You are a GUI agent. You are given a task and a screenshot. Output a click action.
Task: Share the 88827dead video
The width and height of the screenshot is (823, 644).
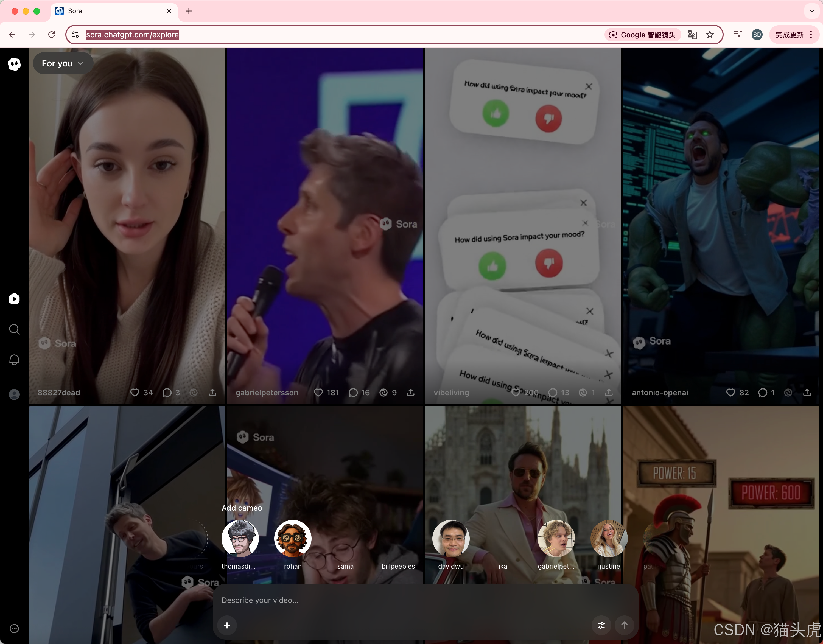(x=213, y=393)
